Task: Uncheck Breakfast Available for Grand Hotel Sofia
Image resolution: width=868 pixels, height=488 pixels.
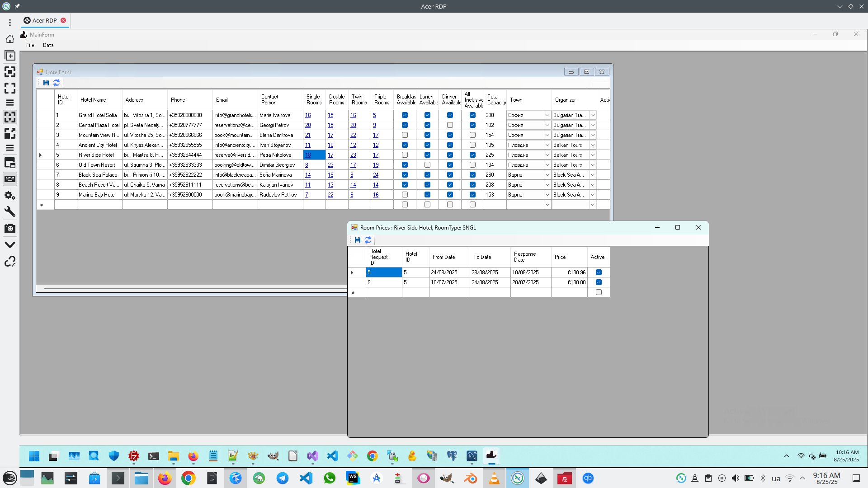Action: (x=405, y=115)
